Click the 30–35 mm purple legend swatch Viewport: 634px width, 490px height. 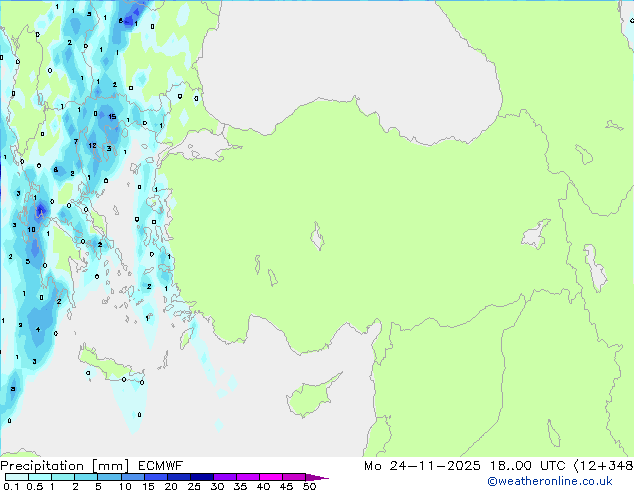pyautogui.click(x=224, y=477)
